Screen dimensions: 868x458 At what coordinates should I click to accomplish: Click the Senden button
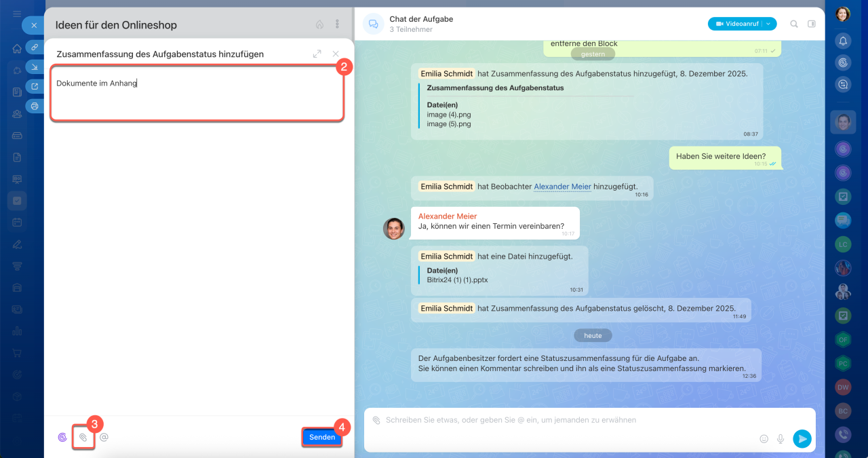pyautogui.click(x=322, y=437)
